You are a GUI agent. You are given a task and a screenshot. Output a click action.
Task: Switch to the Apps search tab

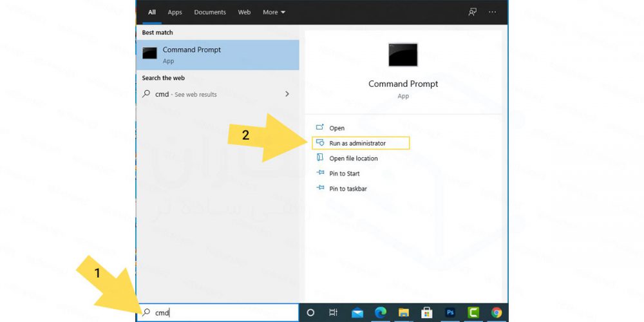[175, 12]
